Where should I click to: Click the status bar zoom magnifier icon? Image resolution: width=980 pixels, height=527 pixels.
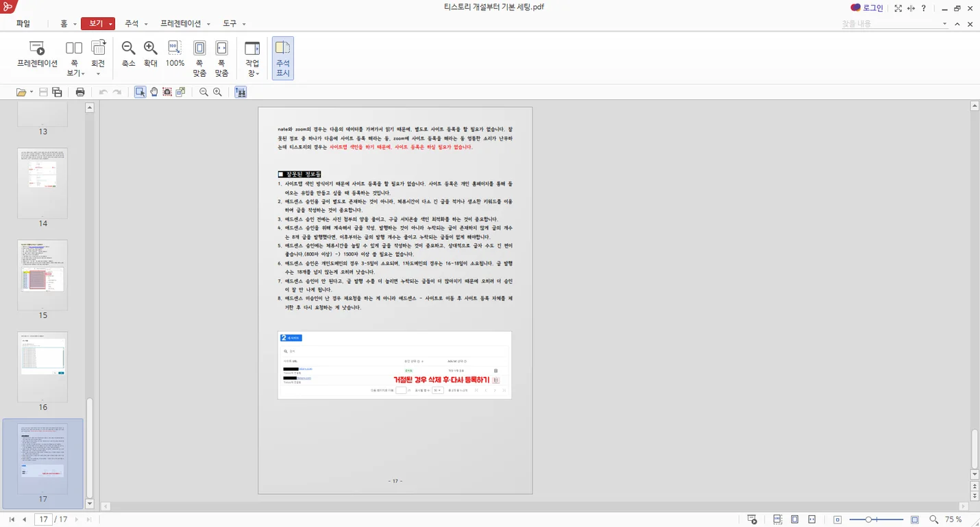click(x=933, y=519)
